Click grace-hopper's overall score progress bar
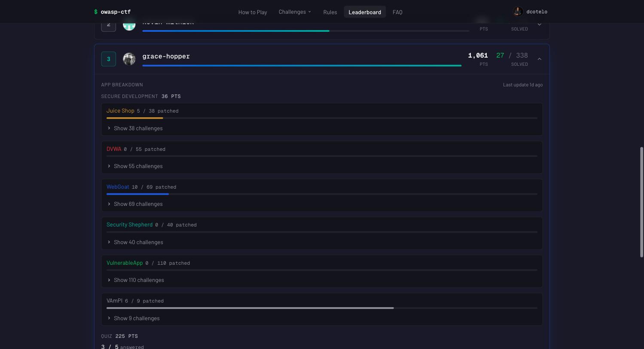 [302, 66]
